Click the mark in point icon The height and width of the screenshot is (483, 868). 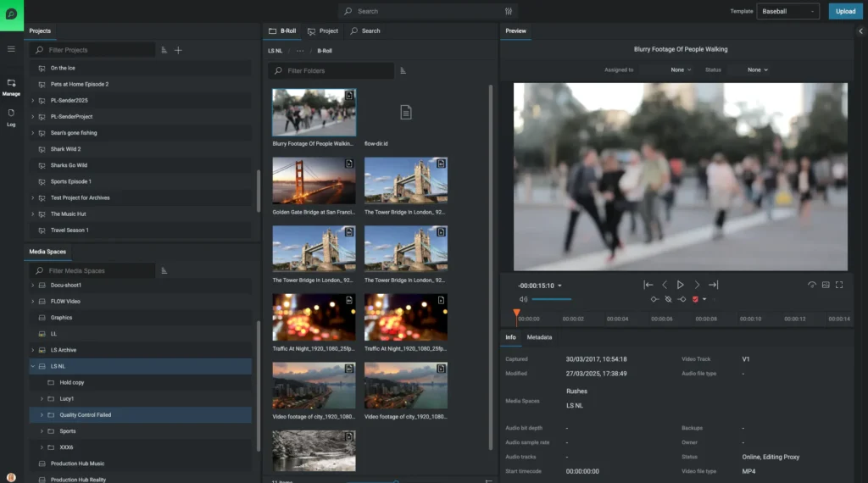[x=654, y=299]
